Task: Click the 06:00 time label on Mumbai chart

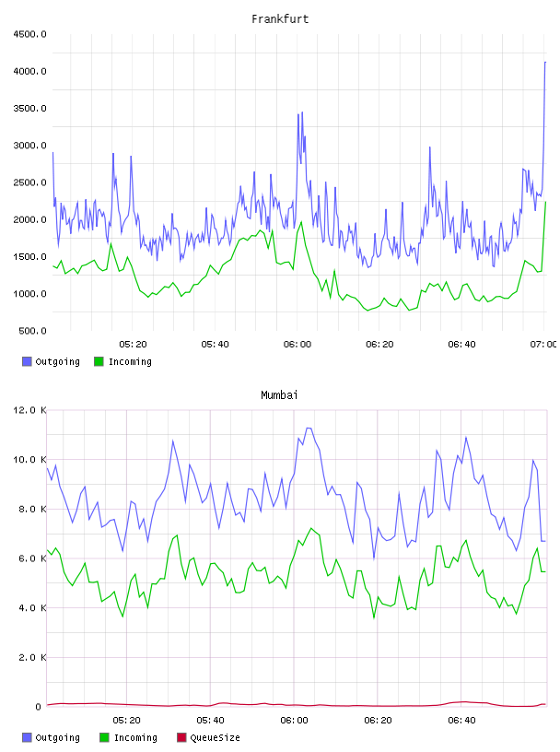Action: pyautogui.click(x=294, y=721)
